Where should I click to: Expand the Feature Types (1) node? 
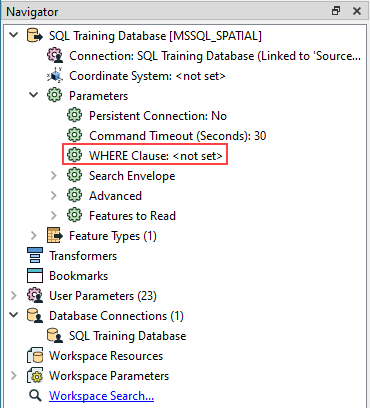pos(34,235)
